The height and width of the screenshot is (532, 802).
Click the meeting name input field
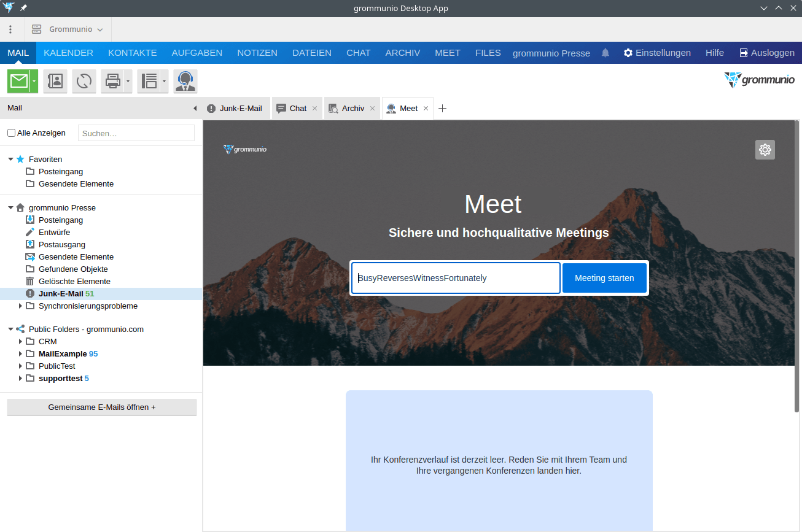456,278
